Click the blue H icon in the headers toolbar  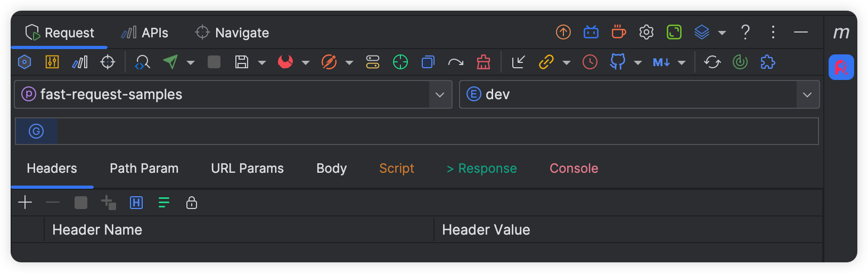tap(136, 203)
